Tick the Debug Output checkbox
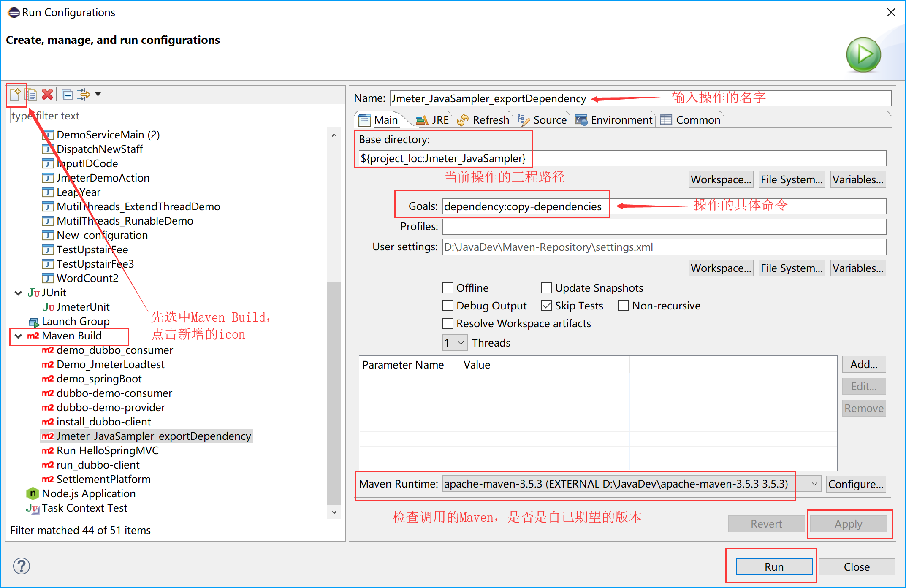This screenshot has height=588, width=906. pos(448,306)
